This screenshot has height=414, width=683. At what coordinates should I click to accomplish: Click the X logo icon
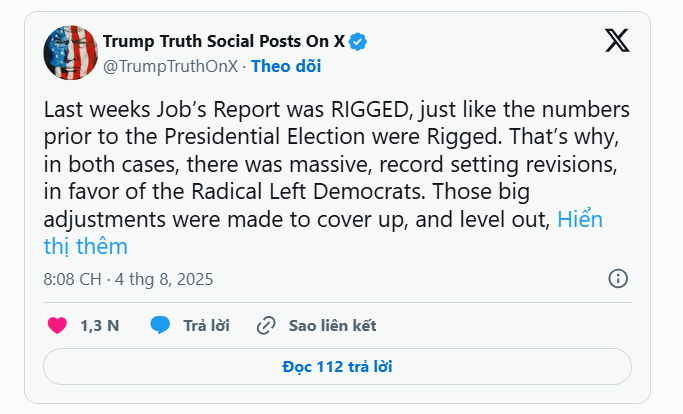tap(617, 41)
